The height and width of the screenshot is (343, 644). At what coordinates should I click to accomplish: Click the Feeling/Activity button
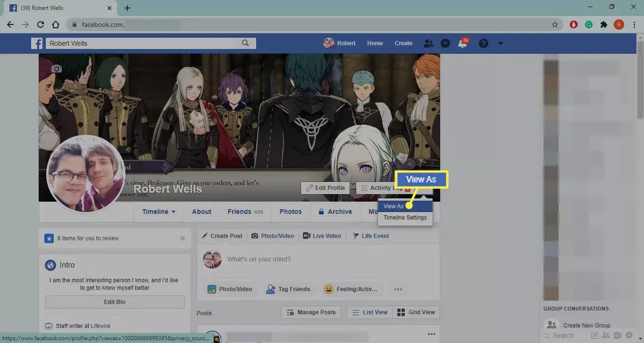coord(351,289)
